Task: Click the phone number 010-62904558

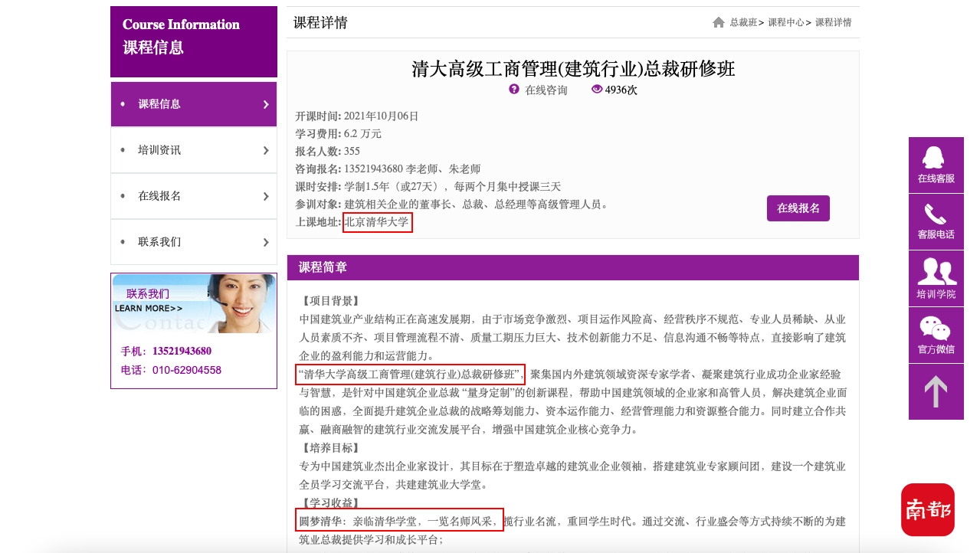Action: pos(187,370)
